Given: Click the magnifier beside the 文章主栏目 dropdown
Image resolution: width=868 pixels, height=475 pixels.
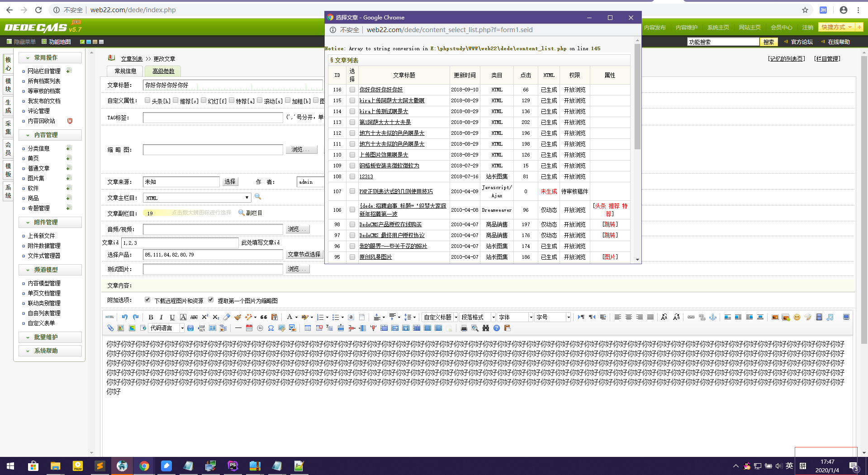Looking at the screenshot, I should (258, 197).
